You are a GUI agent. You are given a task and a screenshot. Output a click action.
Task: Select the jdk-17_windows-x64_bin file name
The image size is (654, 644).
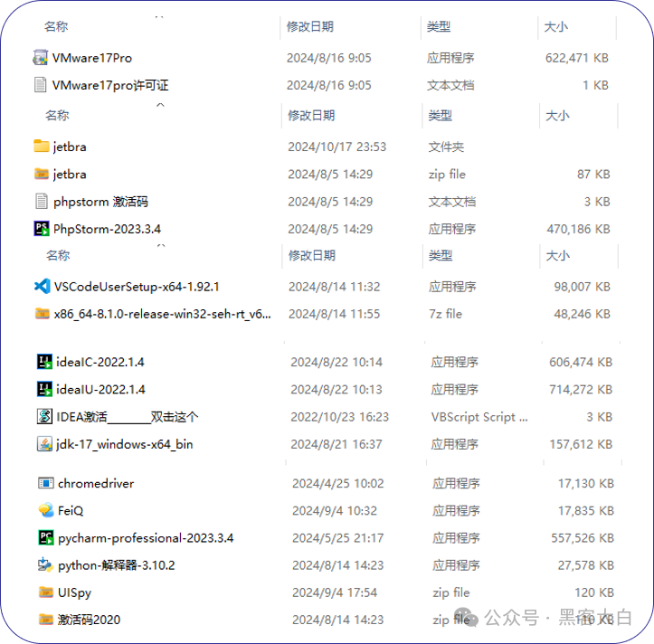click(x=124, y=444)
